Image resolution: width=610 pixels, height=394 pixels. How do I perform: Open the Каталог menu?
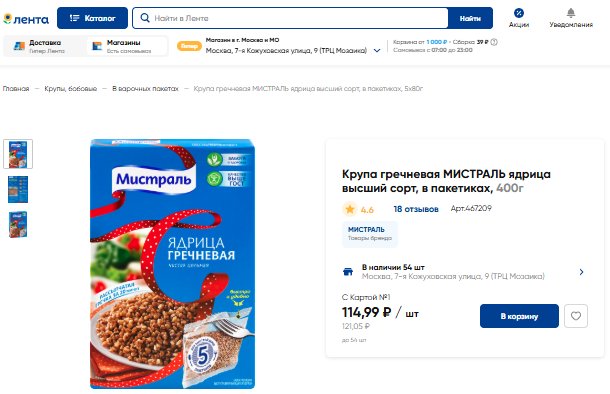tap(92, 18)
